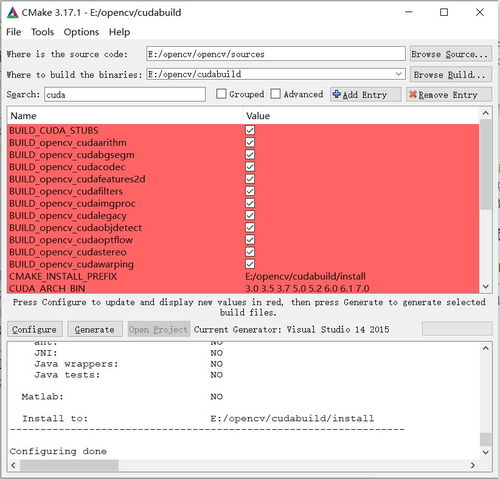Click the output log scroll-up arrow

pyautogui.click(x=486, y=348)
